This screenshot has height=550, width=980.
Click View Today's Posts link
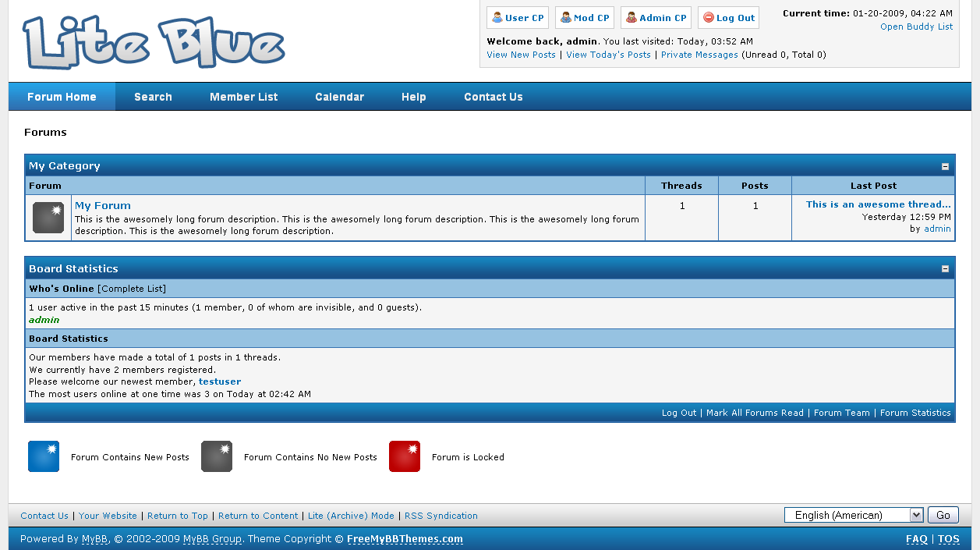pyautogui.click(x=608, y=55)
